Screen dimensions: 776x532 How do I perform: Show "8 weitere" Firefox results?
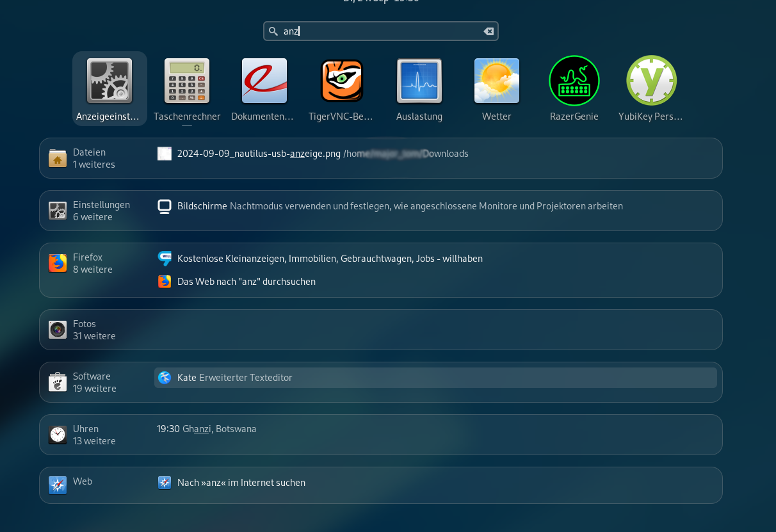pyautogui.click(x=93, y=270)
